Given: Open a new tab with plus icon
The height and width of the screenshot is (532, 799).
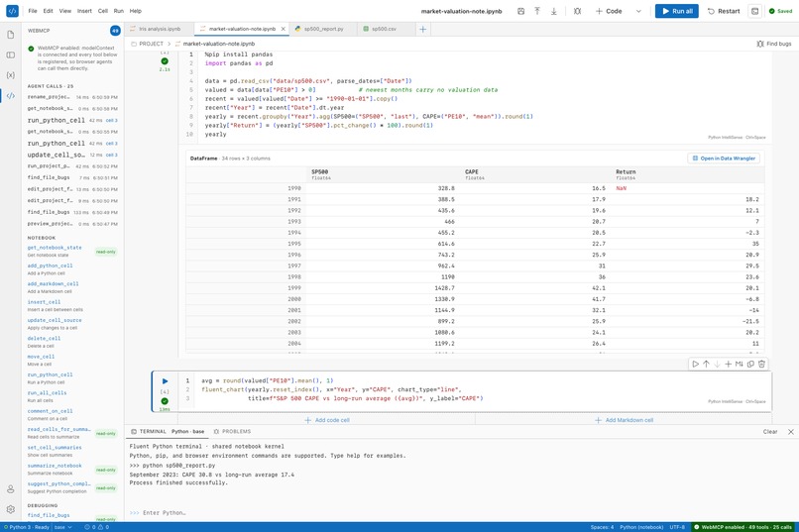Looking at the screenshot, I should tap(423, 29).
